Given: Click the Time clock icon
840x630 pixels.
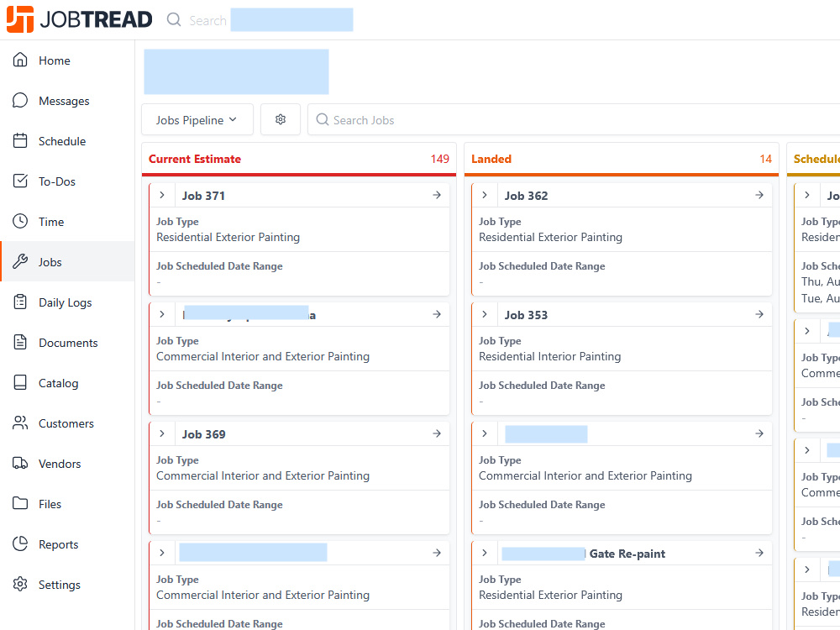Looking at the screenshot, I should [20, 221].
